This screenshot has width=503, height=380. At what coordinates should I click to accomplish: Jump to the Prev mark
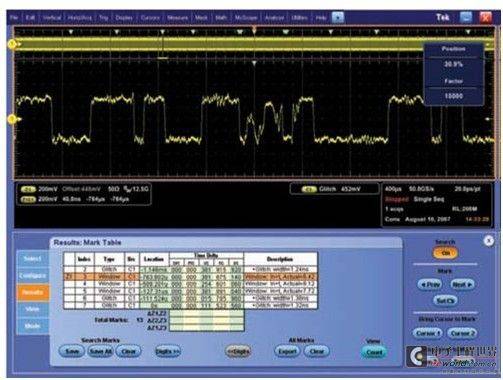click(430, 284)
